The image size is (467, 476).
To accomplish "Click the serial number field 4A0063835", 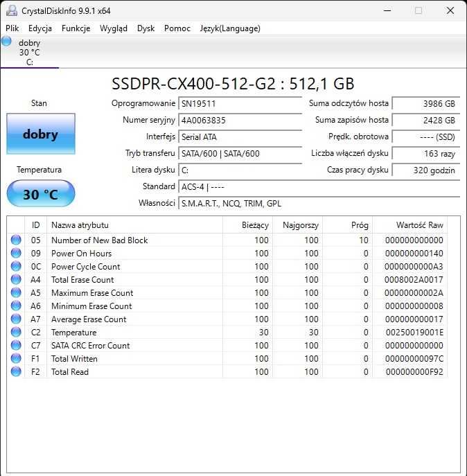I will coord(240,121).
